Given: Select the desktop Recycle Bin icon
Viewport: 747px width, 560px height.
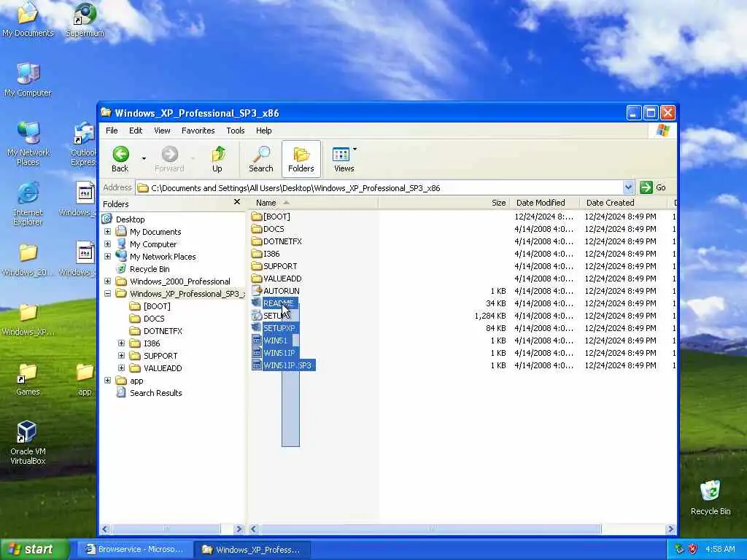Looking at the screenshot, I should 711,497.
